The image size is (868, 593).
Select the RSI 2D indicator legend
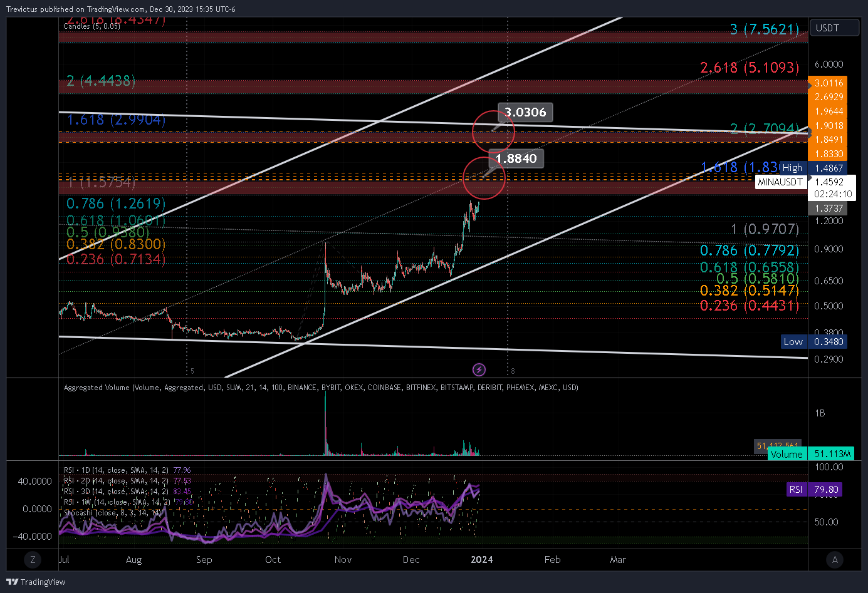127,481
